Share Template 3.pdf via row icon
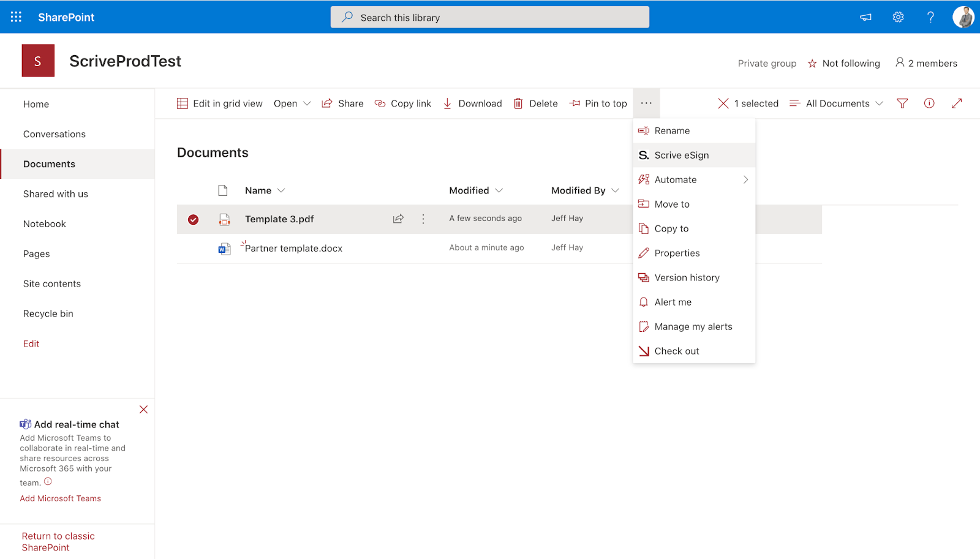980x559 pixels. tap(398, 219)
